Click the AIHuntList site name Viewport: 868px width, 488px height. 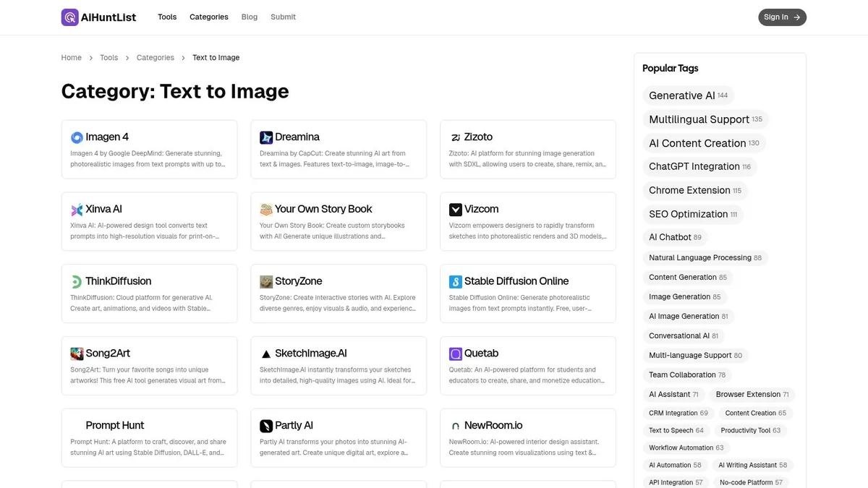point(109,17)
